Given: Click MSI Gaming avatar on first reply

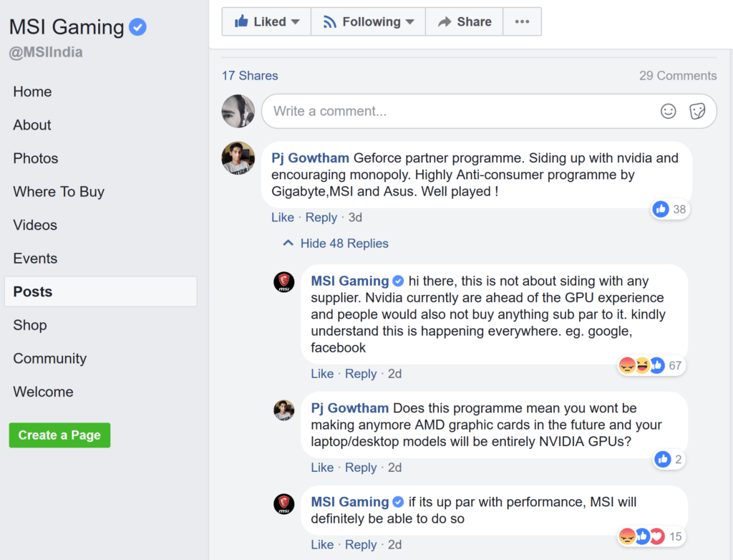Looking at the screenshot, I should 284,282.
